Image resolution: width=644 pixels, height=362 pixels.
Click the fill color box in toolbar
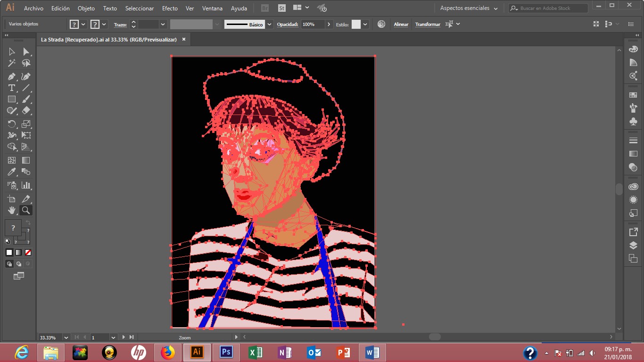coord(13,228)
